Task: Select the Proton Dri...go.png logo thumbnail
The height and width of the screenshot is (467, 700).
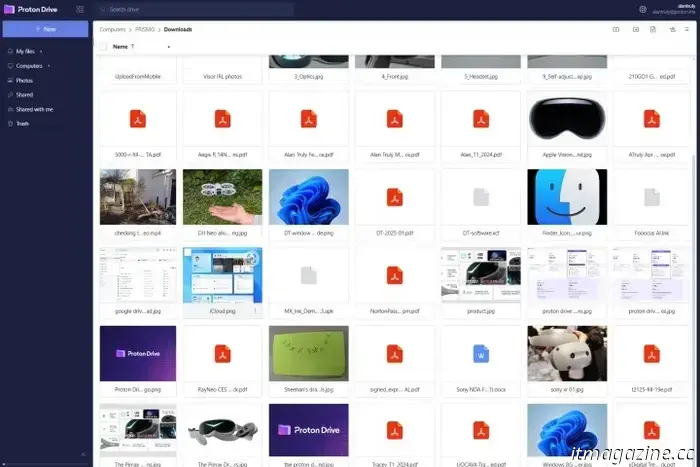Action: (138, 354)
